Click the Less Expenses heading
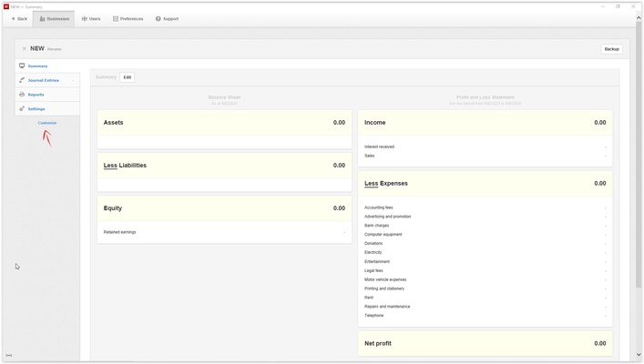644x364 pixels. click(x=386, y=184)
